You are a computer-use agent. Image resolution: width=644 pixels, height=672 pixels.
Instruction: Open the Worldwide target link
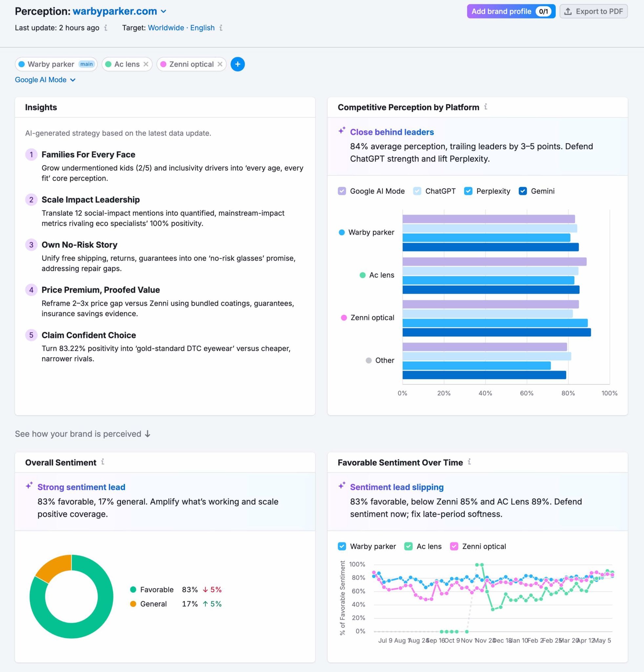(166, 28)
